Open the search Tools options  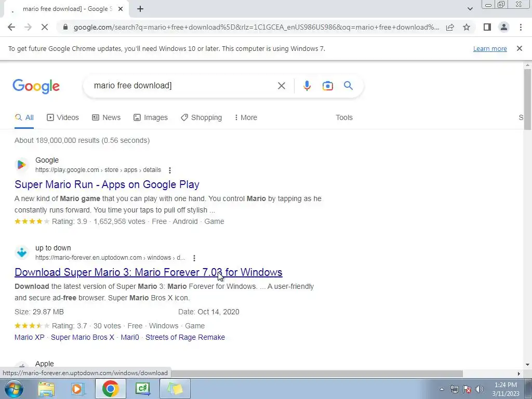(x=344, y=117)
